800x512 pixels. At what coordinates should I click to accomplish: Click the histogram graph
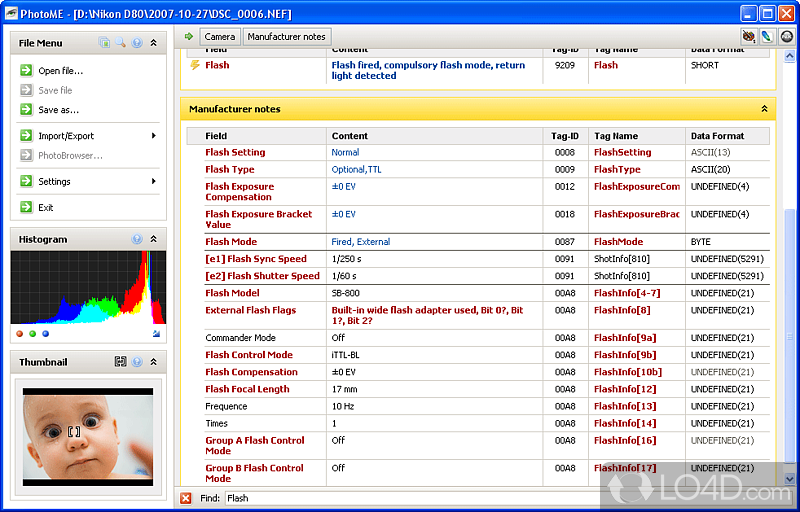coord(88,287)
